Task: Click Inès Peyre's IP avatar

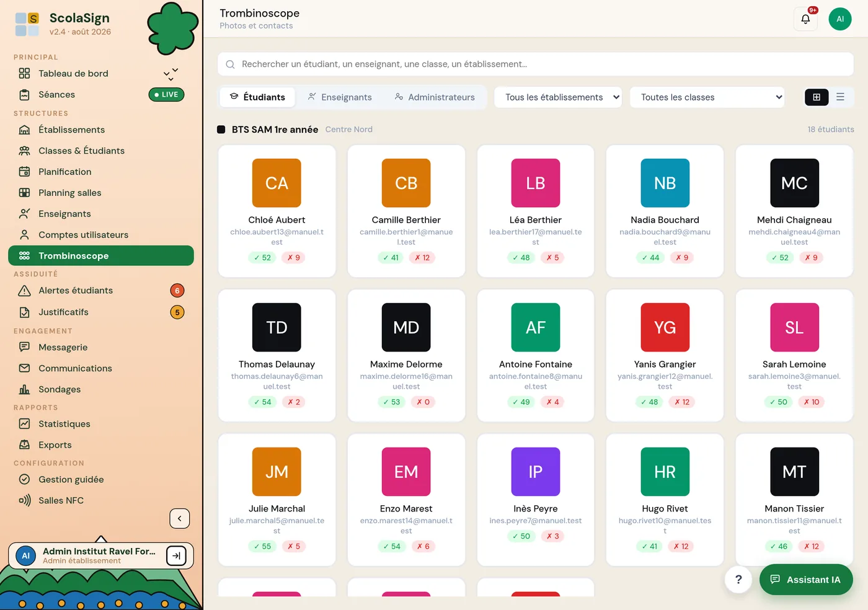Action: point(536,472)
